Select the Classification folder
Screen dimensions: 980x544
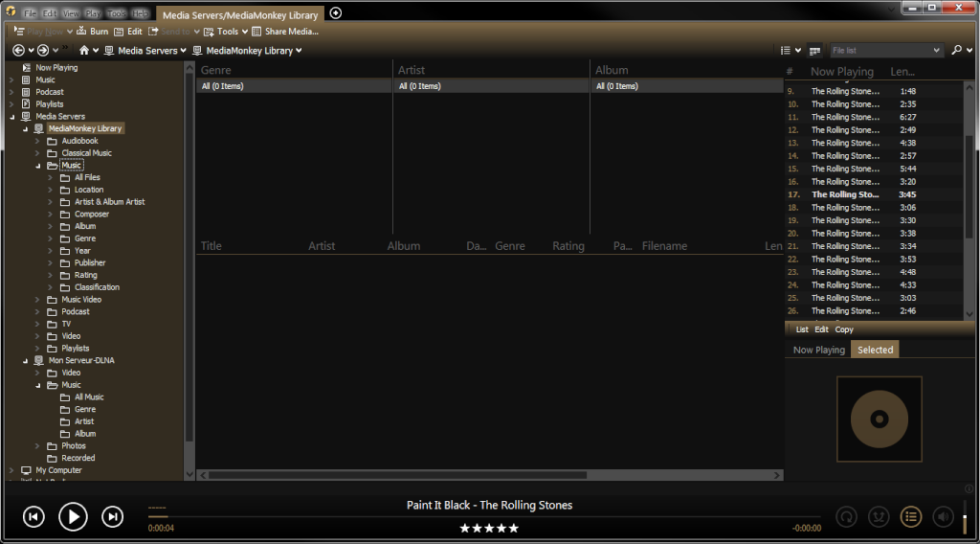pyautogui.click(x=97, y=287)
